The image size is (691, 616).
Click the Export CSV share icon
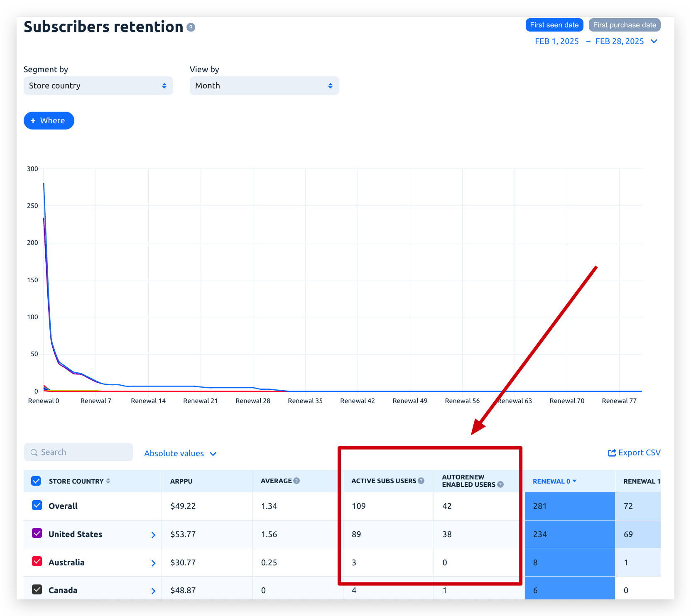point(612,453)
